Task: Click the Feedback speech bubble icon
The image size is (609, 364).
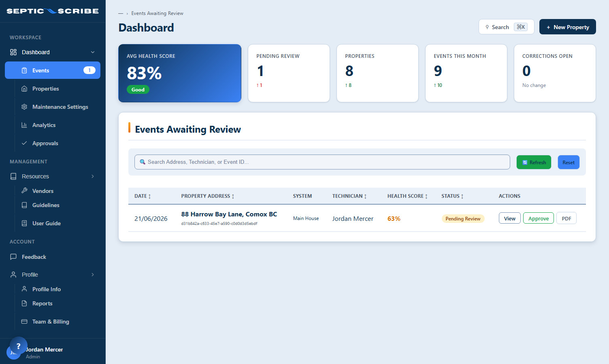Action: tap(13, 257)
